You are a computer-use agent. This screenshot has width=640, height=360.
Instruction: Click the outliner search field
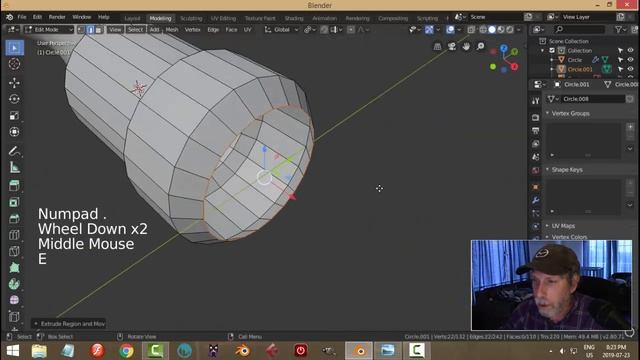[x=579, y=30]
